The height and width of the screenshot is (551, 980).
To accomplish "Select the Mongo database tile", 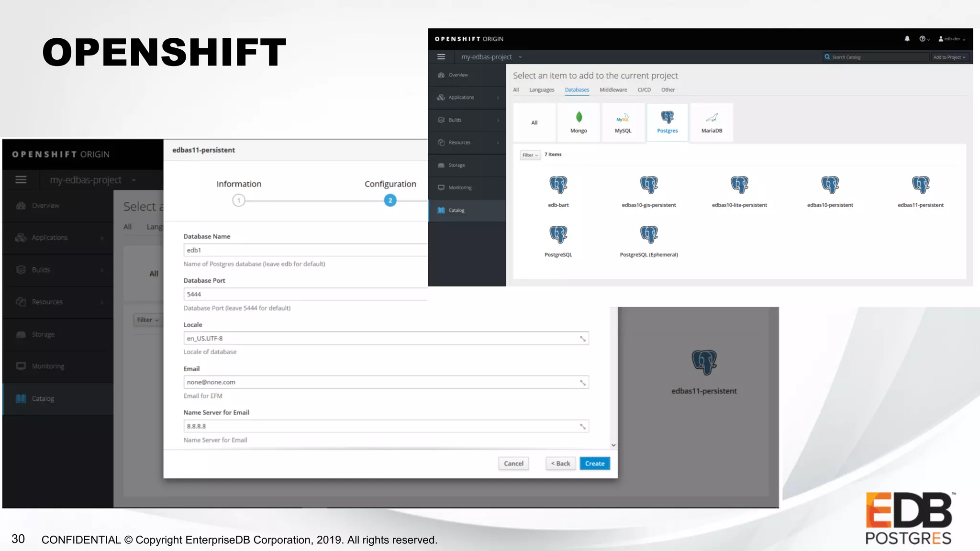I will tap(578, 122).
